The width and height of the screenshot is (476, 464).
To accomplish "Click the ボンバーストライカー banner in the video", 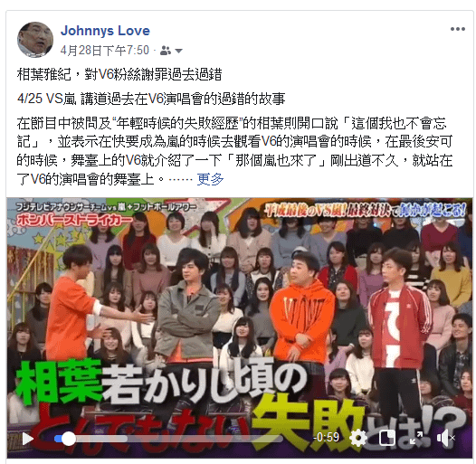I will (x=74, y=220).
